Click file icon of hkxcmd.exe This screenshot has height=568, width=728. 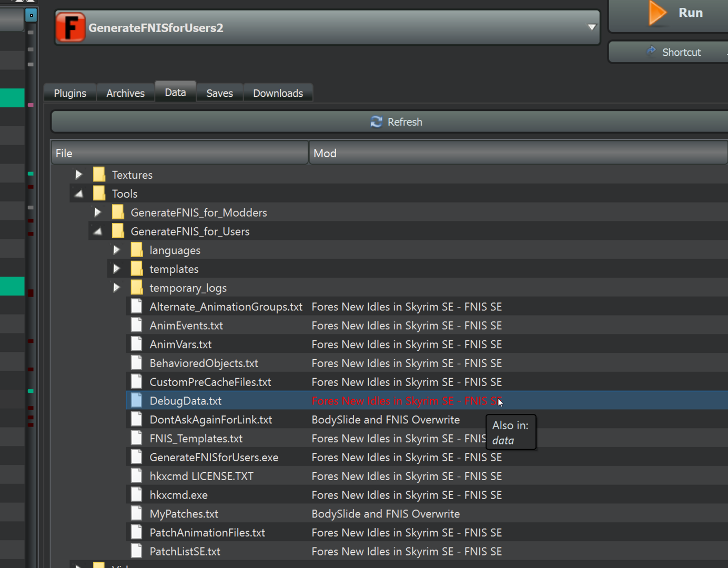[137, 494]
